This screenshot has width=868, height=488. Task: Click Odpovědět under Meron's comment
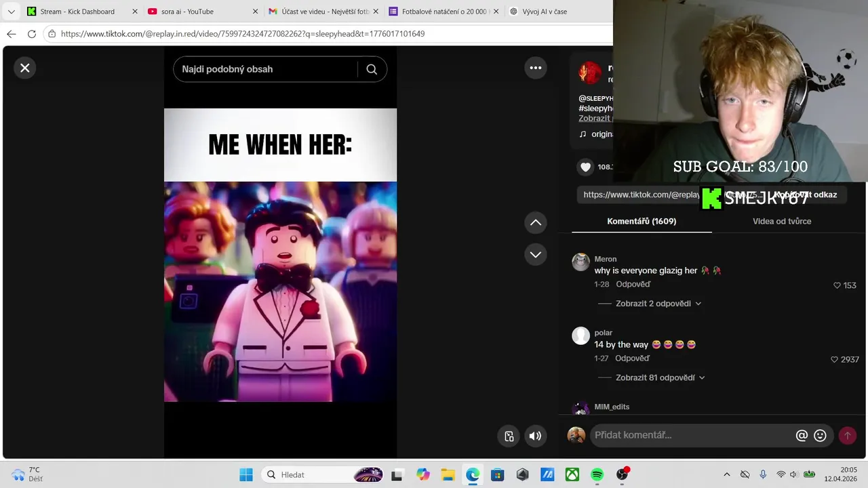point(633,284)
